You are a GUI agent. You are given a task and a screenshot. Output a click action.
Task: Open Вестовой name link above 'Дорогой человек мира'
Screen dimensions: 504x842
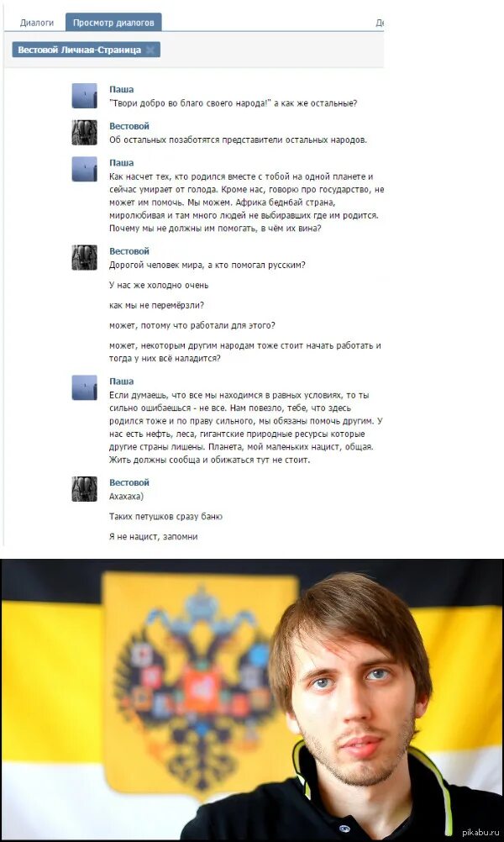coord(129,251)
